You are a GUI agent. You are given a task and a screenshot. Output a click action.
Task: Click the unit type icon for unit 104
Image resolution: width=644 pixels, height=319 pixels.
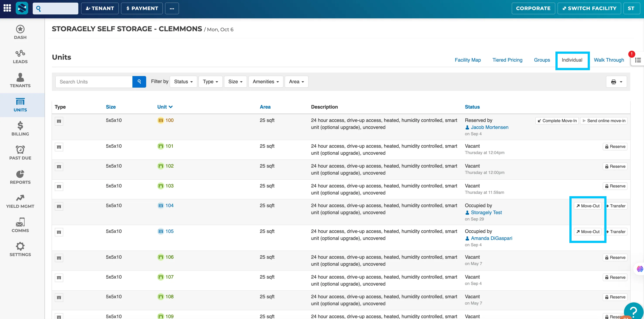click(59, 206)
